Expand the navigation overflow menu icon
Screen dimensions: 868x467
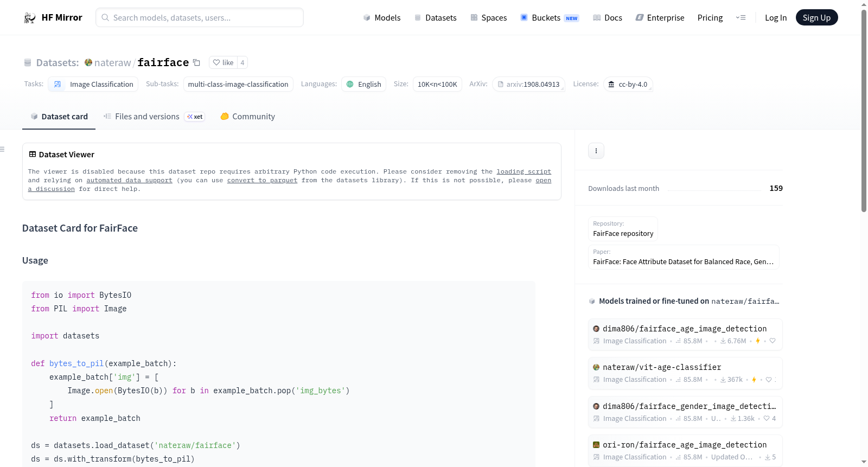[x=741, y=18]
